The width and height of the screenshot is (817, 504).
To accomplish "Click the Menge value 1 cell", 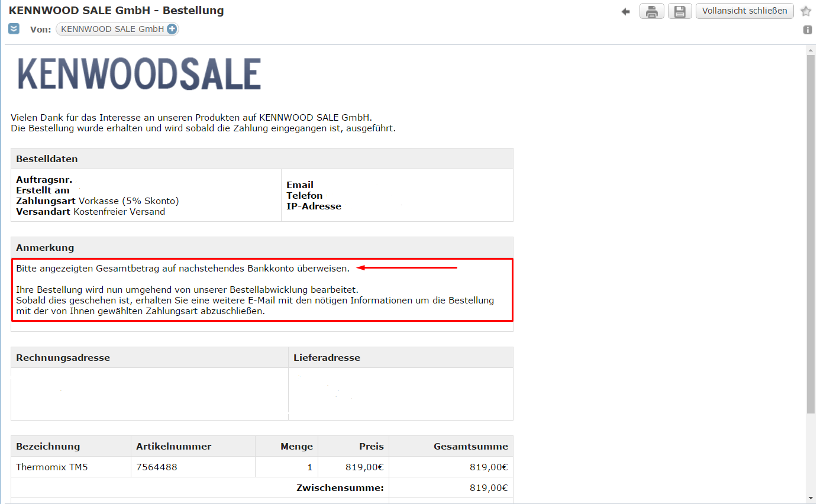I will 287,467.
